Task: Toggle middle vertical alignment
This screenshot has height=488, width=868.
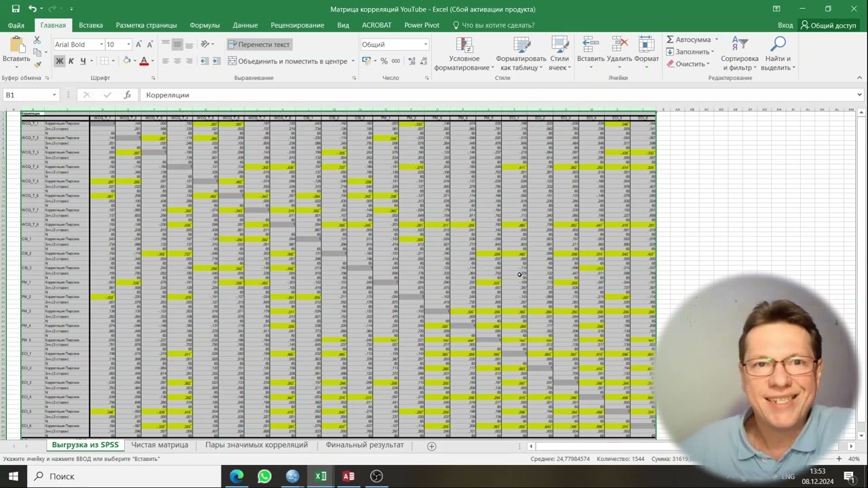Action: [x=177, y=44]
